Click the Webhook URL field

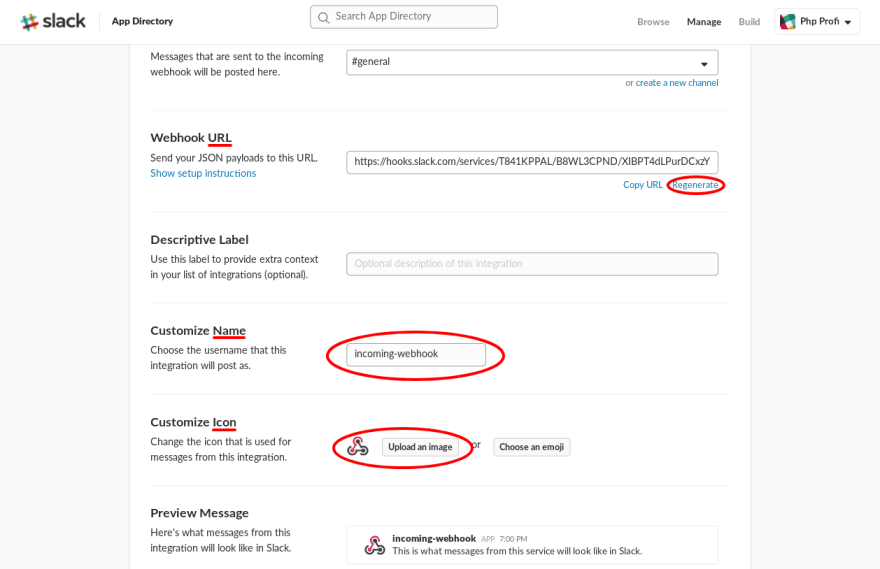tap(532, 162)
